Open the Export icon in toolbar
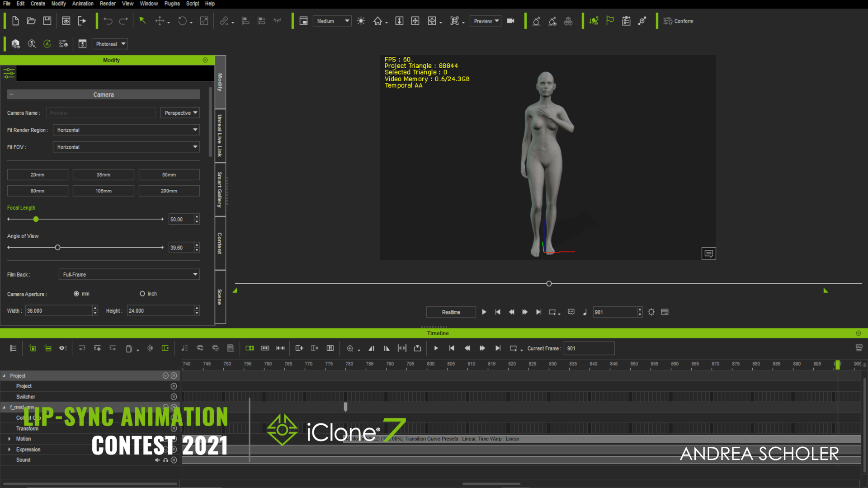 (82, 21)
